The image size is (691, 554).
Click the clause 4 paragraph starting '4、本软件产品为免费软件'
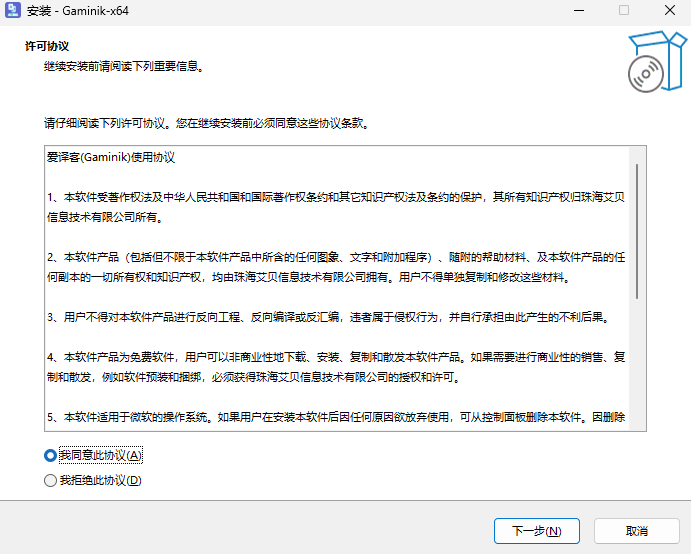tap(336, 367)
